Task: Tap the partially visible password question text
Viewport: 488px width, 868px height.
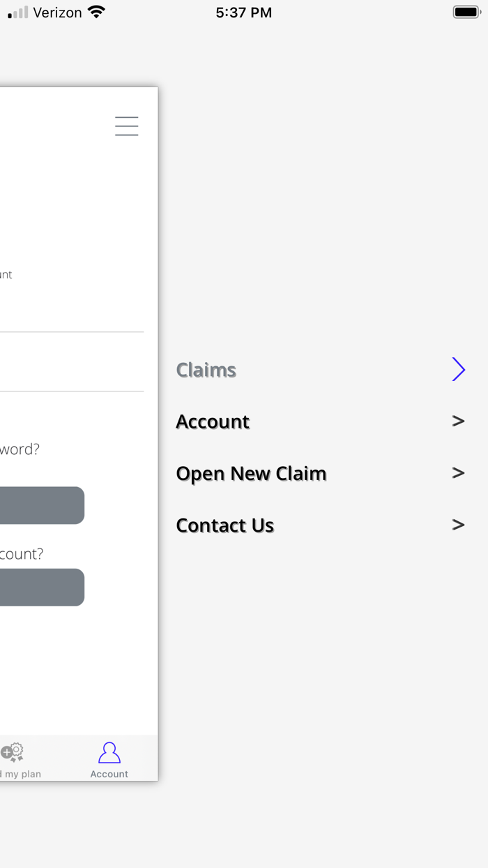Action: [20, 449]
